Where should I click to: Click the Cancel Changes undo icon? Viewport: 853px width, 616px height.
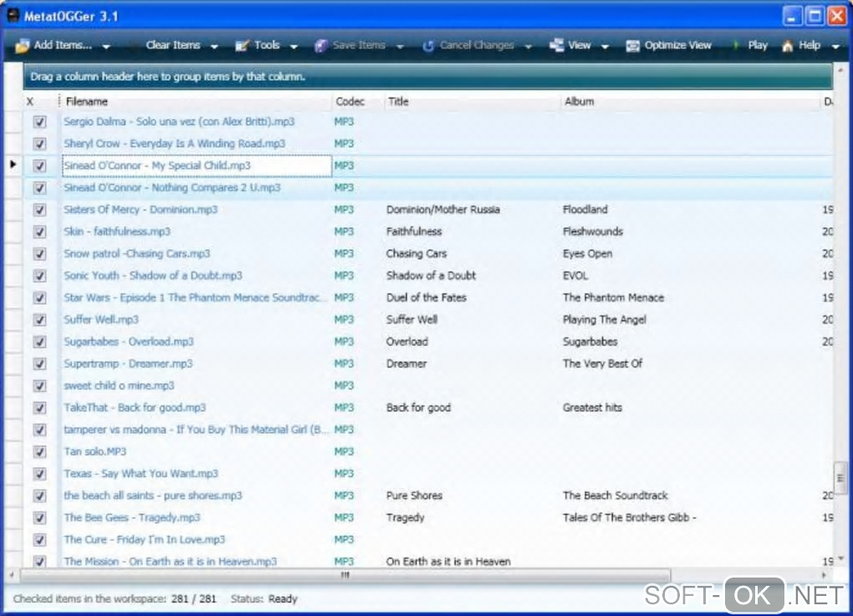point(428,46)
